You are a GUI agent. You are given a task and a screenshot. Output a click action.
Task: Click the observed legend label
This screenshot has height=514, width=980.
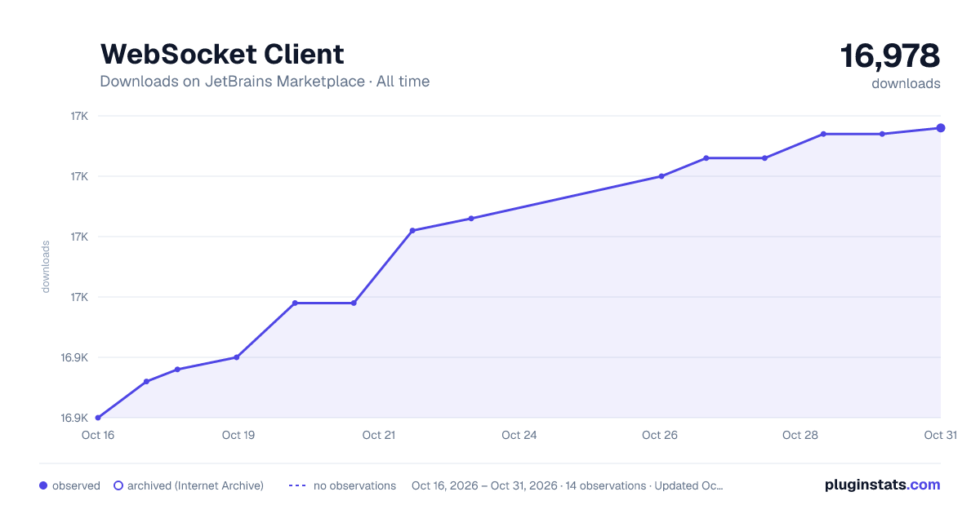[76, 485]
